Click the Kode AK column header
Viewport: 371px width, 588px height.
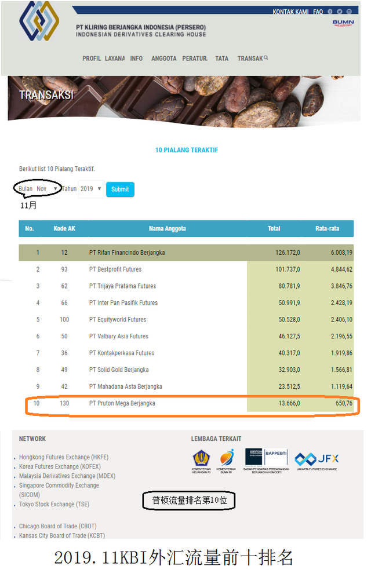pyautogui.click(x=64, y=228)
